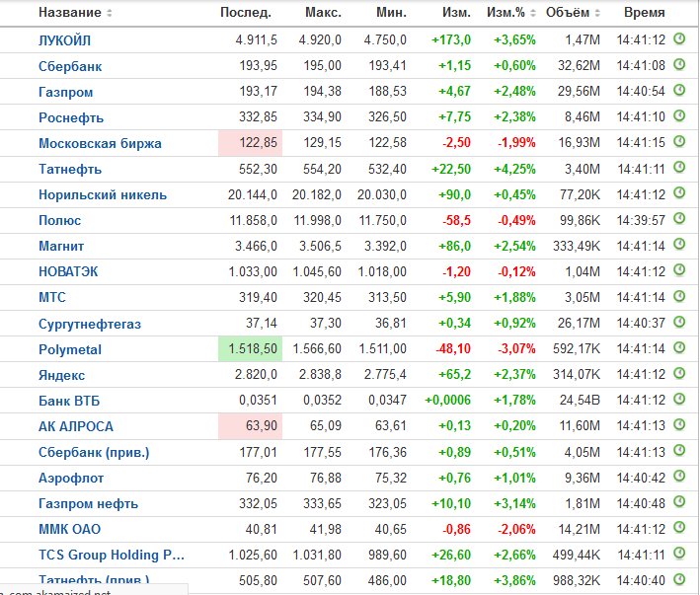This screenshot has height=595, width=700.
Task: Click the clock icon in the Норильский никель row
Action: pos(679,193)
